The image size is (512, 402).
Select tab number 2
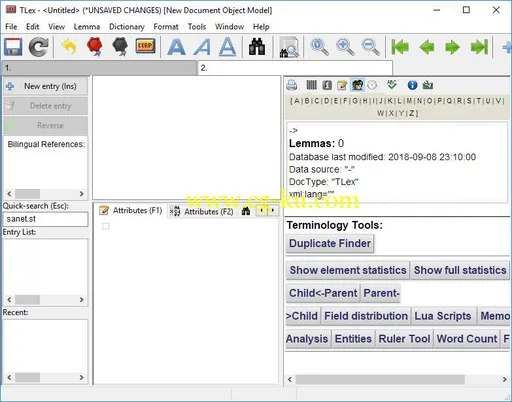(x=295, y=68)
